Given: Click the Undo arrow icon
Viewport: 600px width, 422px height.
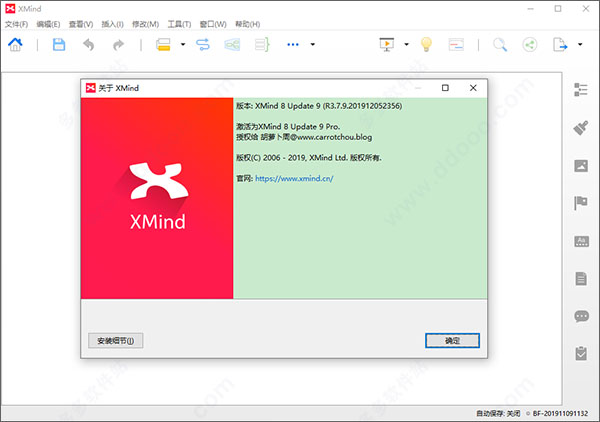Looking at the screenshot, I should [89, 44].
